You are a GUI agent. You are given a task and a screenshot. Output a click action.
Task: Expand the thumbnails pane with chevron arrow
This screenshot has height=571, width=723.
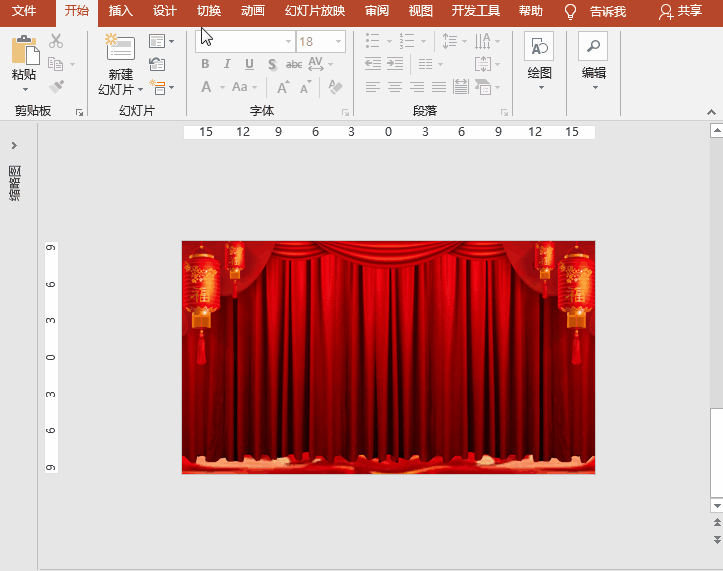click(x=14, y=145)
